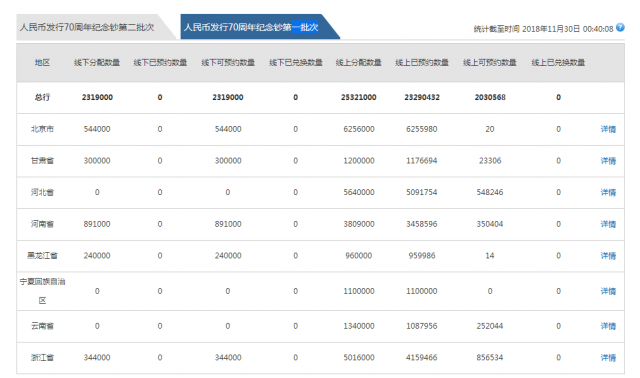Select the 浙江省 region cell

pos(42,358)
